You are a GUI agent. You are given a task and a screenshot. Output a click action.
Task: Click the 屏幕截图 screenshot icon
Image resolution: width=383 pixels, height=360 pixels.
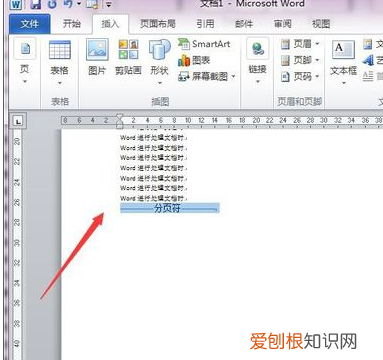point(184,77)
